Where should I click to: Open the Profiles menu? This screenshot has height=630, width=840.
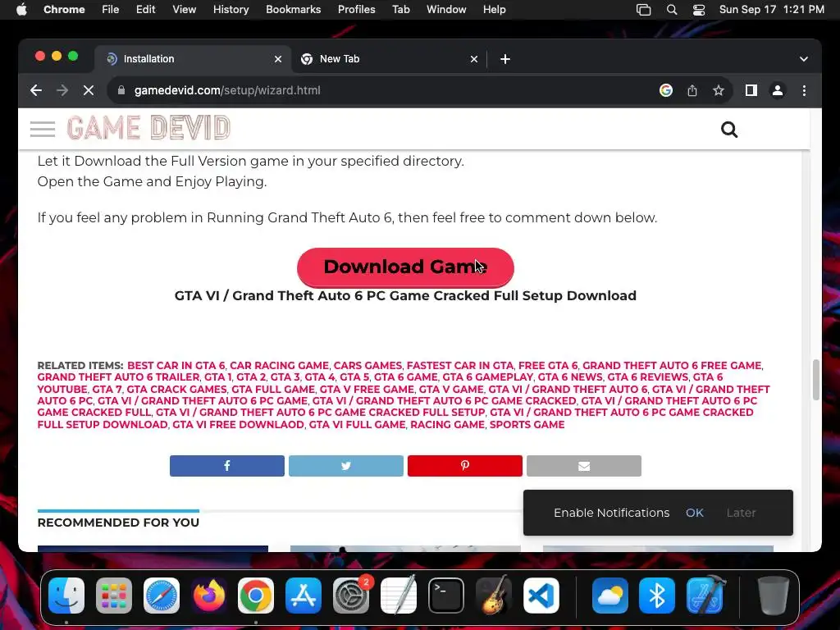tap(356, 10)
